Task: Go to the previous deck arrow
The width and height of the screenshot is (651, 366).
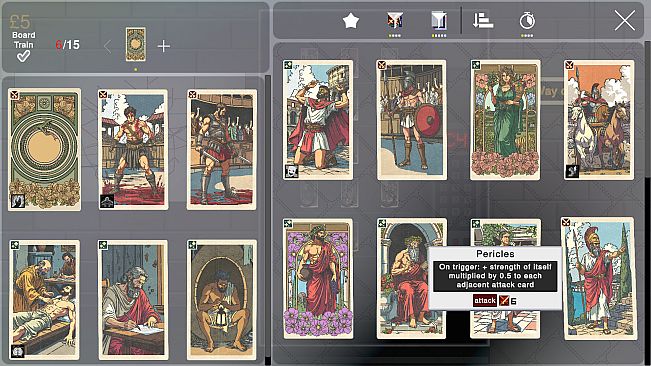Action: tap(108, 46)
